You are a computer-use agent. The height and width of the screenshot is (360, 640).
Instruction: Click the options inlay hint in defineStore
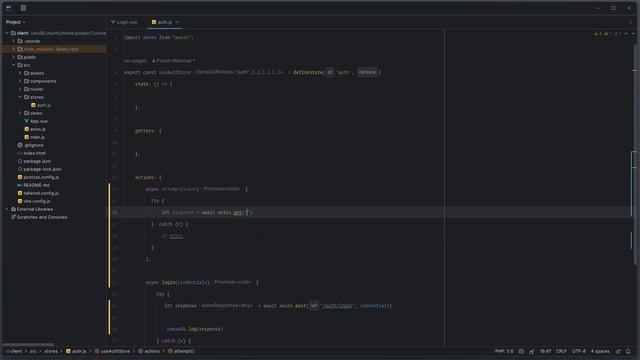[367, 72]
